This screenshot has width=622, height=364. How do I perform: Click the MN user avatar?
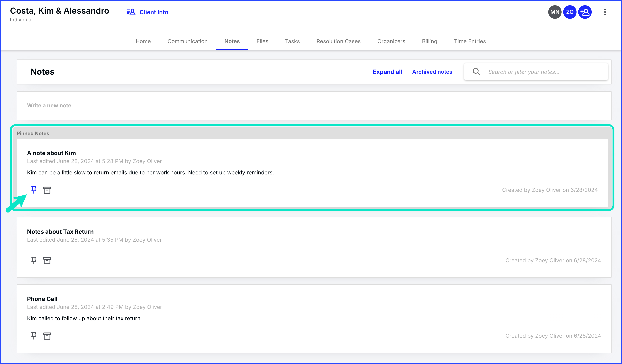click(555, 12)
